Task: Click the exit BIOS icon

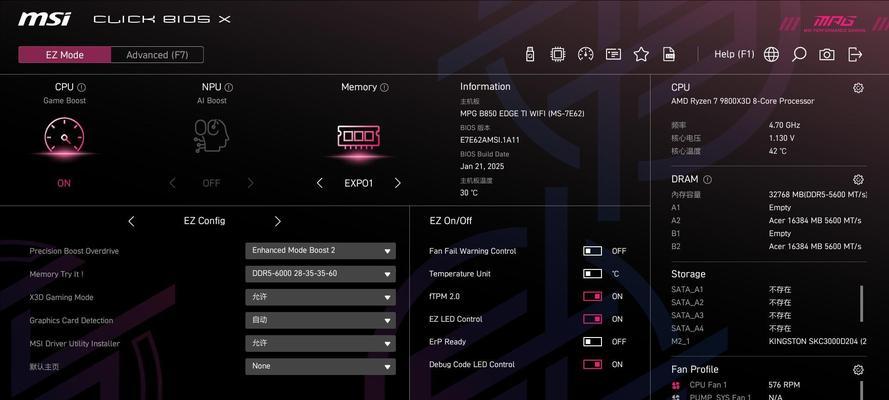Action: 855,54
